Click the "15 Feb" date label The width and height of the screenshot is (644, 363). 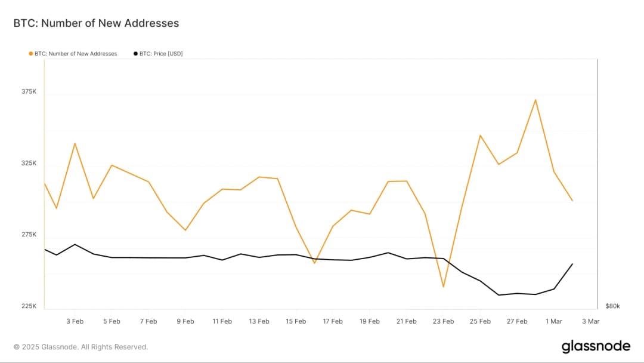pos(296,321)
